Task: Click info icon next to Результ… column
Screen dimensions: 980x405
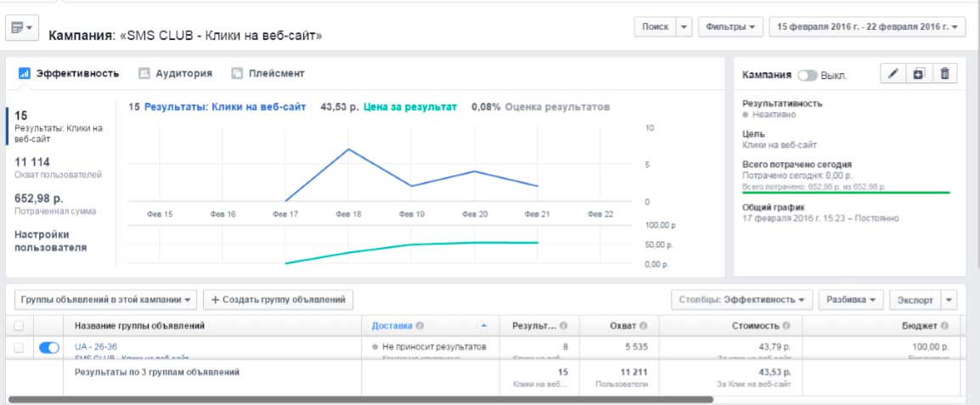Action: tap(564, 326)
